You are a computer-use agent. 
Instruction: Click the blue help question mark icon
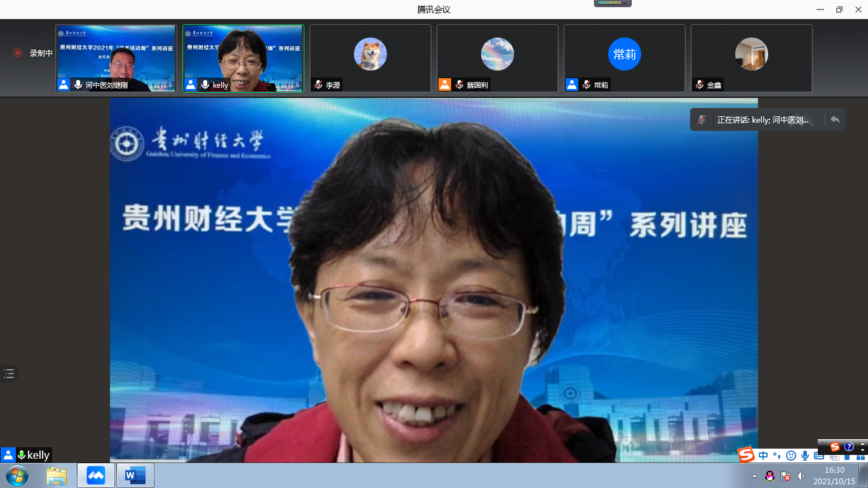849,447
